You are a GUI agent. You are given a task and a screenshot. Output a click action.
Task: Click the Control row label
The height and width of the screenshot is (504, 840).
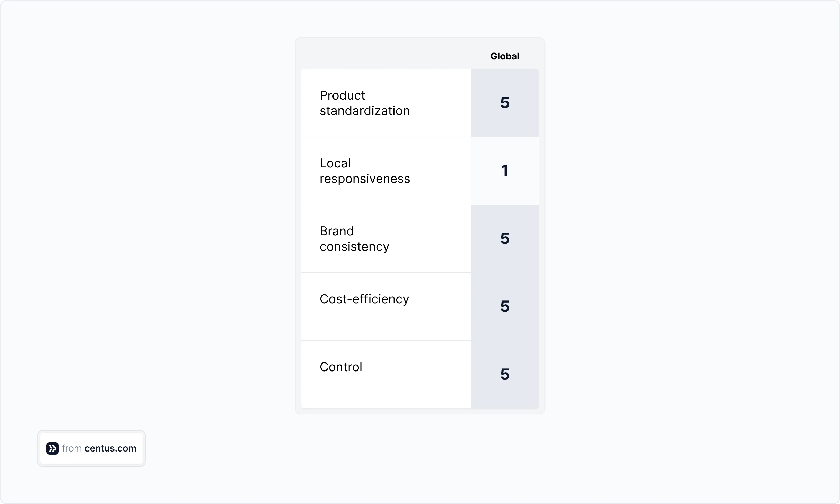(x=341, y=367)
